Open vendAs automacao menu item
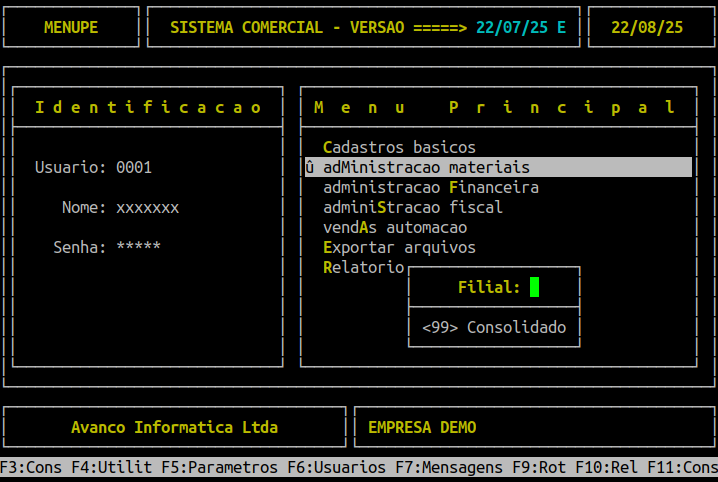This screenshot has width=718, height=482. point(395,227)
